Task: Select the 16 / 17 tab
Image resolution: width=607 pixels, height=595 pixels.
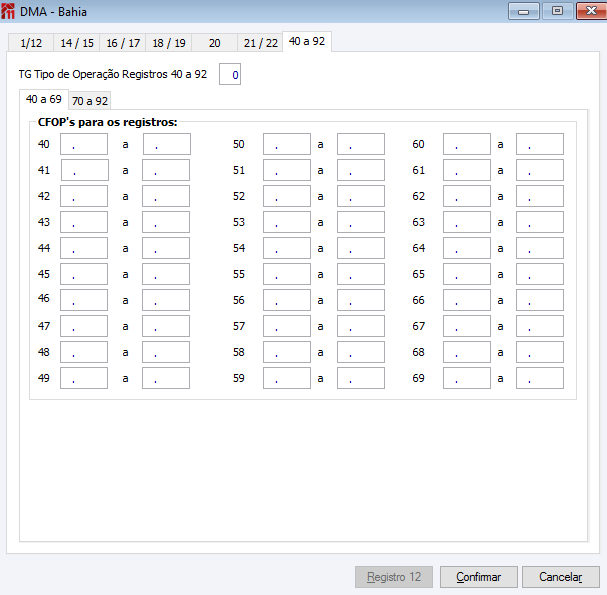Action: [123, 43]
